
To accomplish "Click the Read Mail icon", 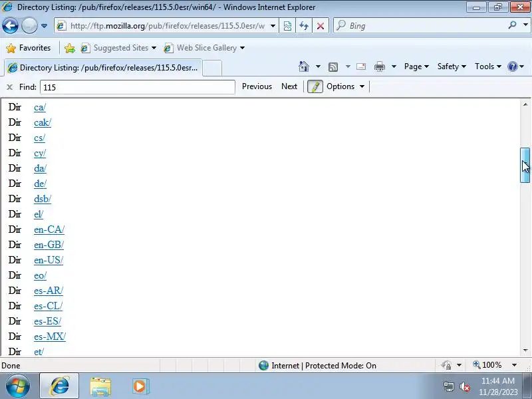I will (x=361, y=66).
